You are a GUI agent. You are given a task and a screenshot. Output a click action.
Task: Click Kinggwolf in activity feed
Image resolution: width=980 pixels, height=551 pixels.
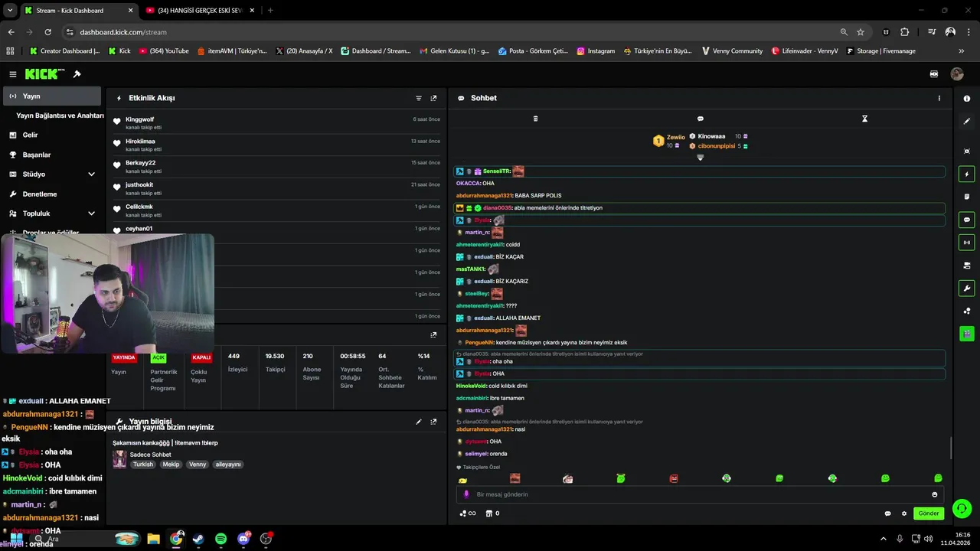point(139,119)
